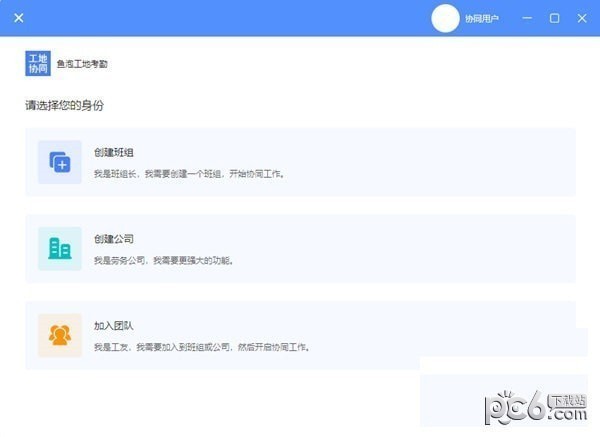Click the round user avatar in the title bar

(x=447, y=18)
